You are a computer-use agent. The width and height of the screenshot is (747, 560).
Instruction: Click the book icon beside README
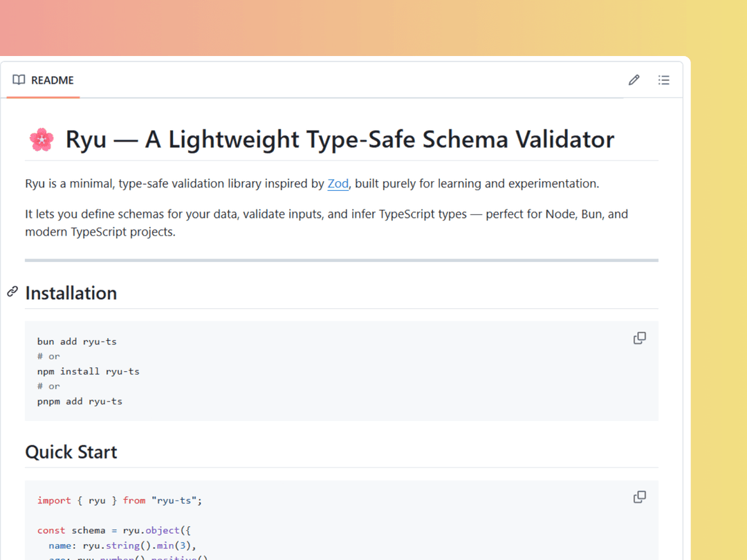[x=19, y=80]
